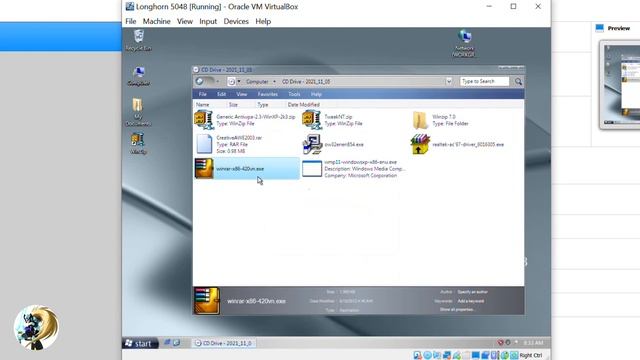
Task: Click CD Drive taskbar button
Action: pos(223,343)
